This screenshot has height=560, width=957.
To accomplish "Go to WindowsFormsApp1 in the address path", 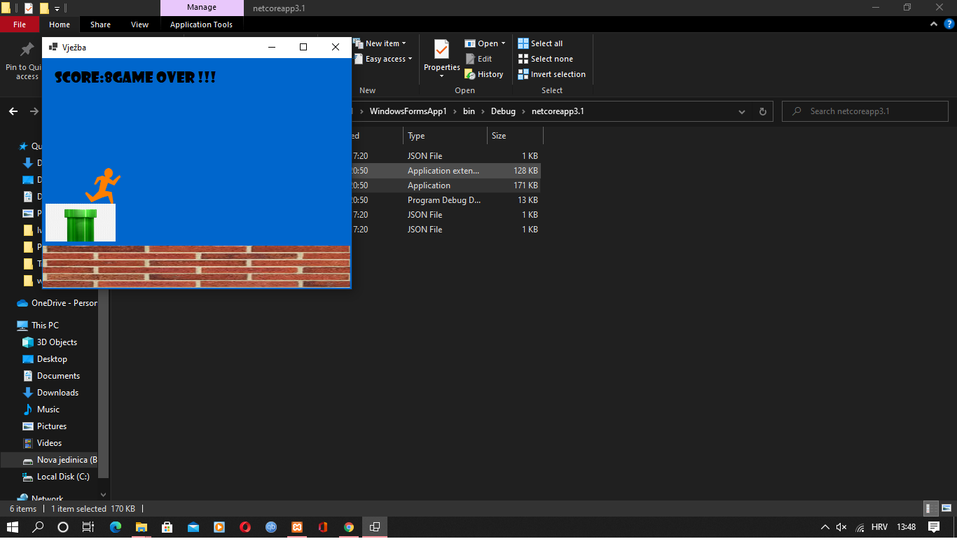I will pos(408,111).
